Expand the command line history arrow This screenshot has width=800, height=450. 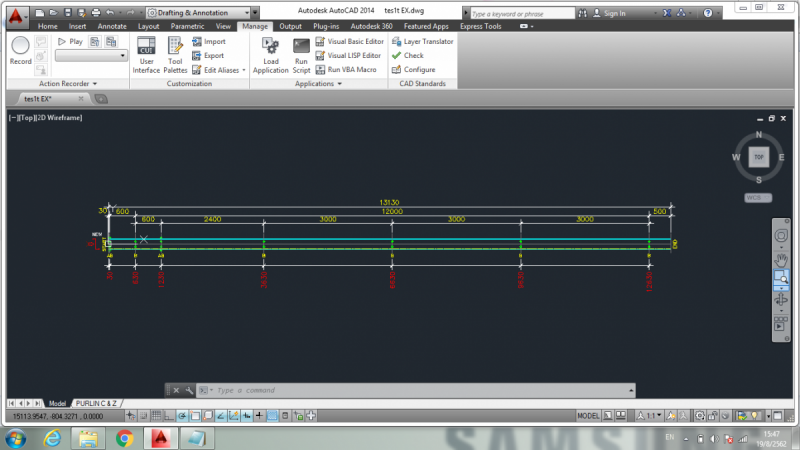click(x=631, y=390)
